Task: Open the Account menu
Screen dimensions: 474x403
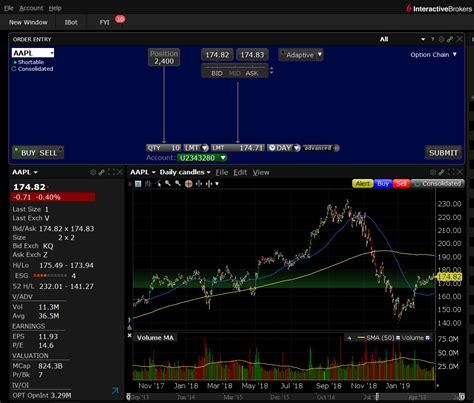Action: click(31, 8)
